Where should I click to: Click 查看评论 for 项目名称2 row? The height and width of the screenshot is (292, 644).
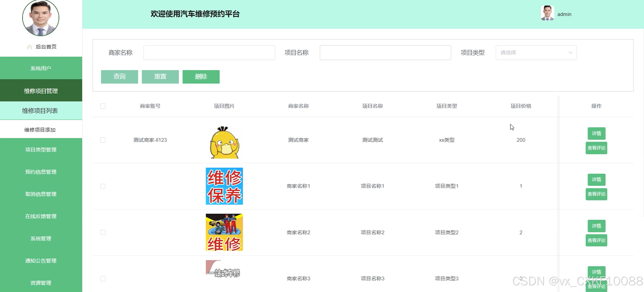pos(596,240)
